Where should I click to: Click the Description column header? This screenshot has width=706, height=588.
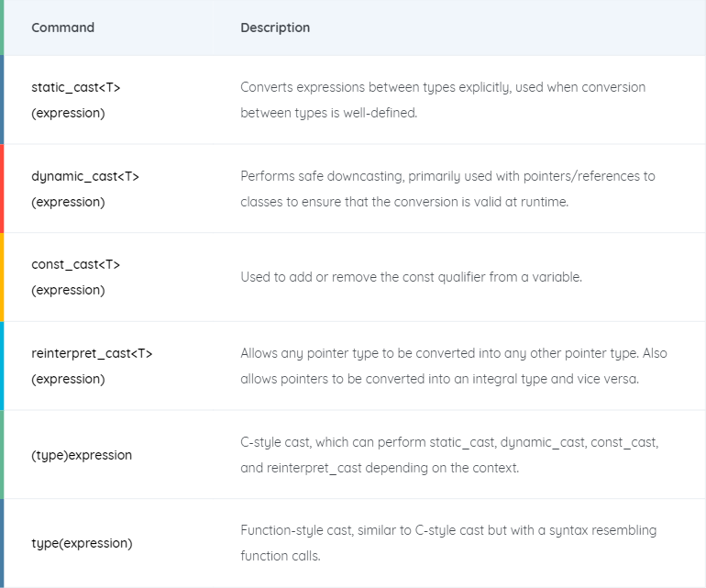(x=275, y=28)
